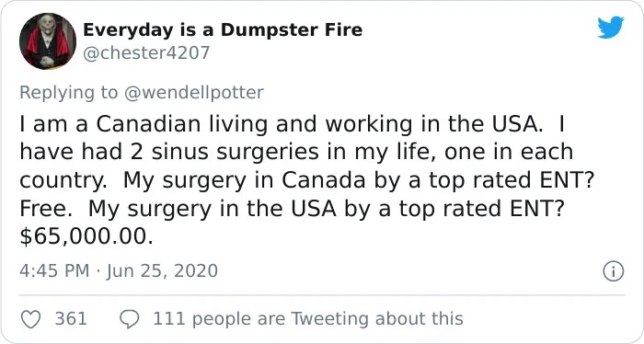
Task: Open the info icon beside the timestamp
Action: pos(614,271)
